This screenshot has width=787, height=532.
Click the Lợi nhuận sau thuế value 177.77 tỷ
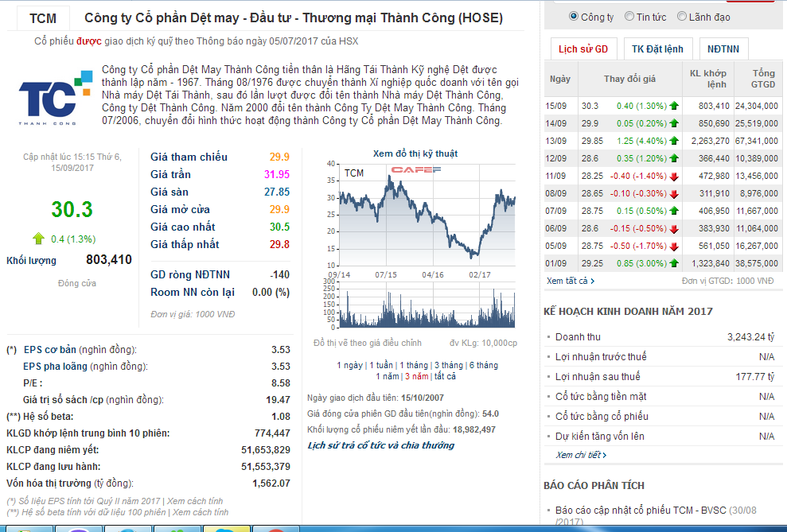pos(755,377)
